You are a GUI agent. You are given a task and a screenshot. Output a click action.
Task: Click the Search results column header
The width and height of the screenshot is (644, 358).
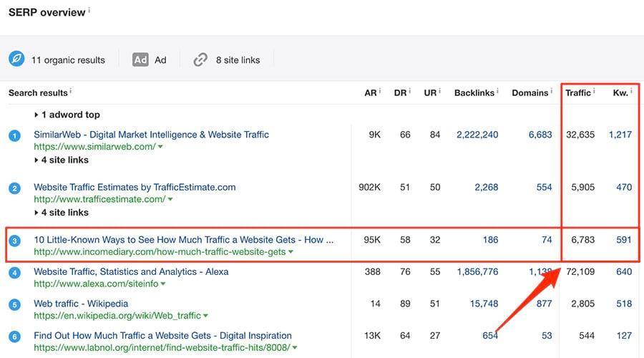click(38, 93)
